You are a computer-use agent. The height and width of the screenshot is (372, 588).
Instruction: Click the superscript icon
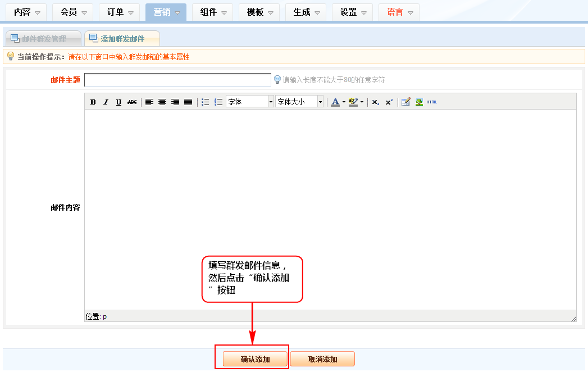pos(389,102)
